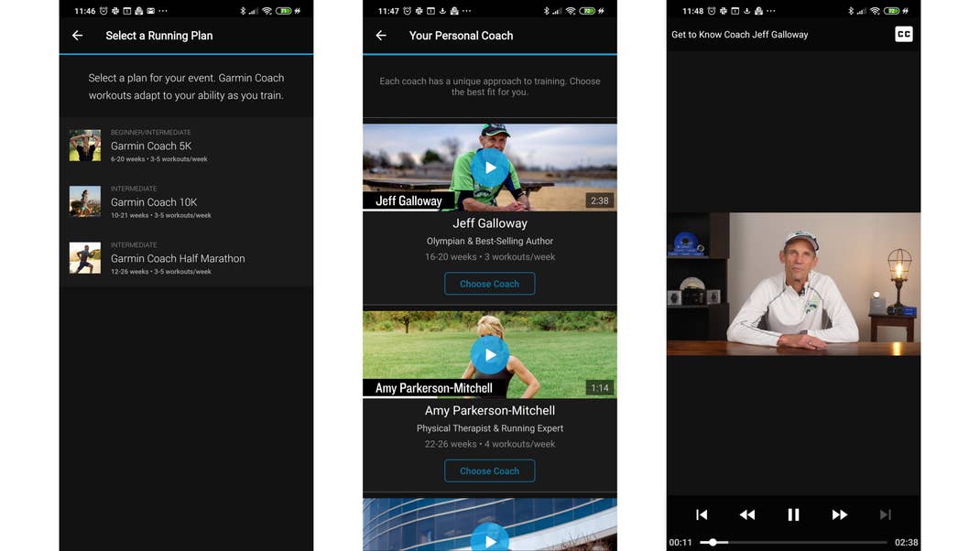980x551 pixels.
Task: Go back from Your Personal Coach screen
Action: click(x=381, y=36)
